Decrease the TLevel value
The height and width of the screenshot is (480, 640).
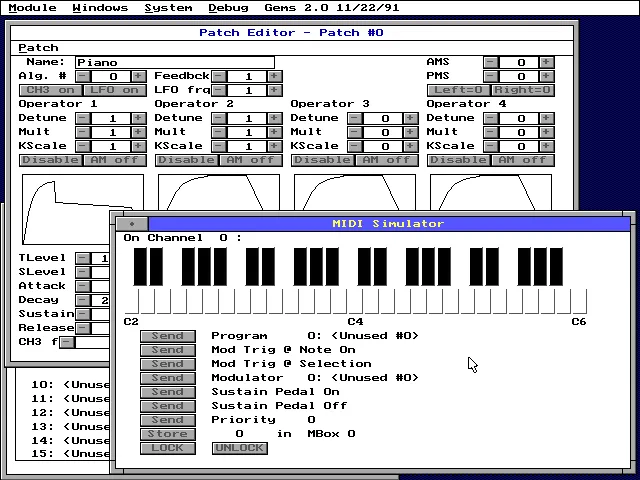83,258
